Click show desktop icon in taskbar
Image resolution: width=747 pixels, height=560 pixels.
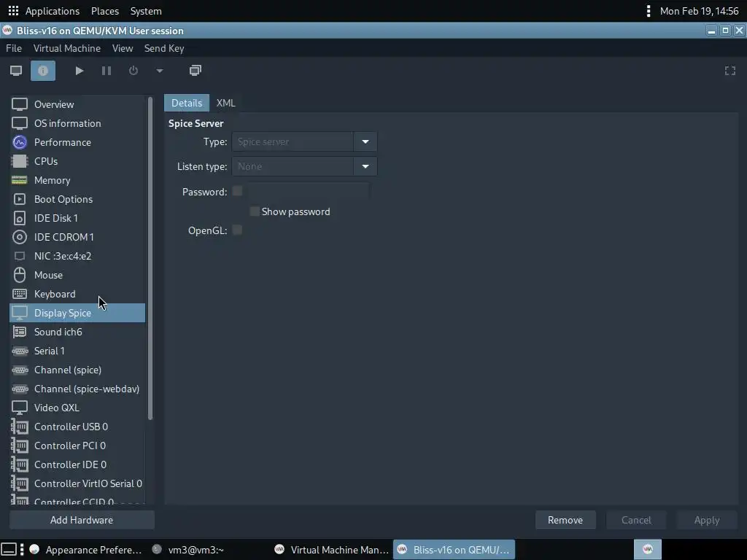9,550
